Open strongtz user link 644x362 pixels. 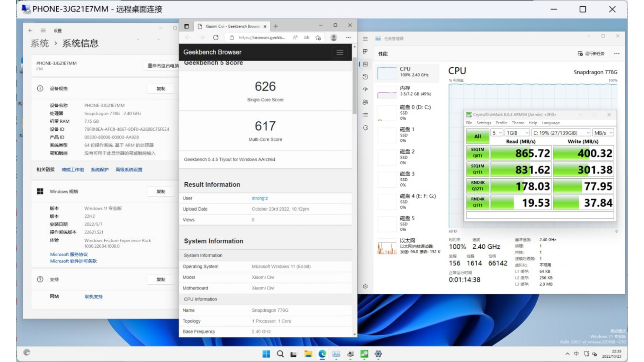pyautogui.click(x=260, y=198)
